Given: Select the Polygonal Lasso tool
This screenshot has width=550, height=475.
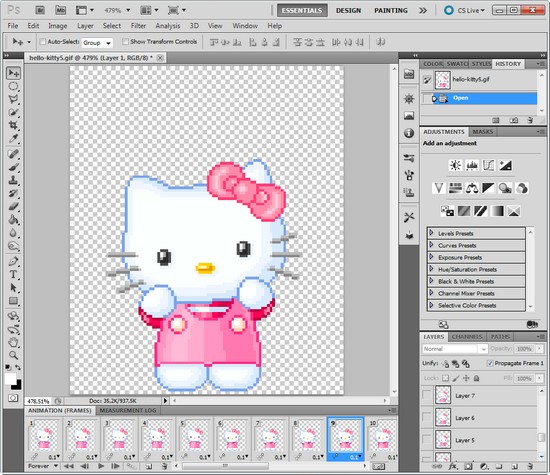Looking at the screenshot, I should [x=13, y=99].
